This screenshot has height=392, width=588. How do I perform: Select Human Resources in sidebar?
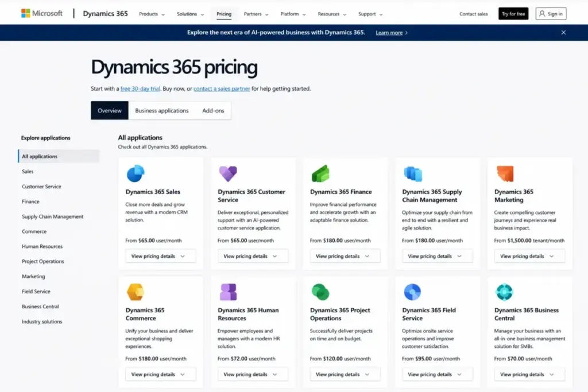pyautogui.click(x=42, y=246)
